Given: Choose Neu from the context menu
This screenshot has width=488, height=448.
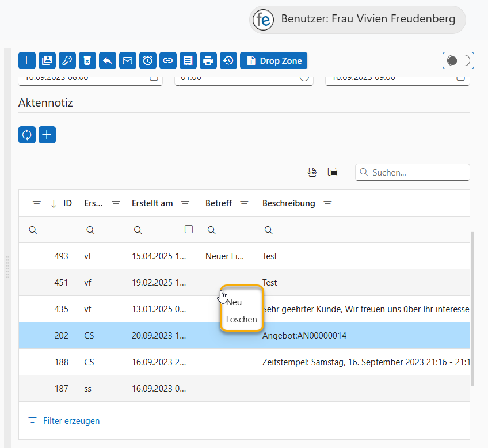Looking at the screenshot, I should tap(234, 302).
